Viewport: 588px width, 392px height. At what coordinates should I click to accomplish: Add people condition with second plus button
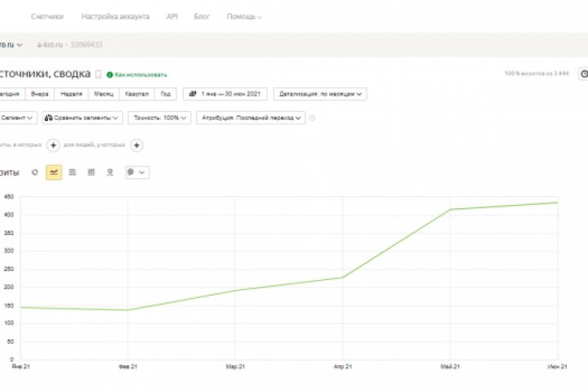[x=137, y=145]
